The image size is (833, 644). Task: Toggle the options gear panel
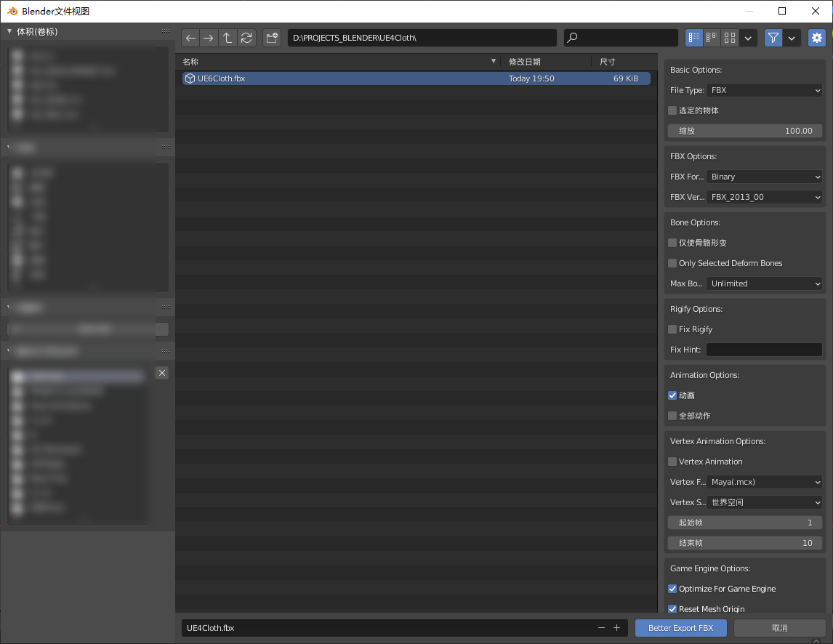pyautogui.click(x=817, y=38)
